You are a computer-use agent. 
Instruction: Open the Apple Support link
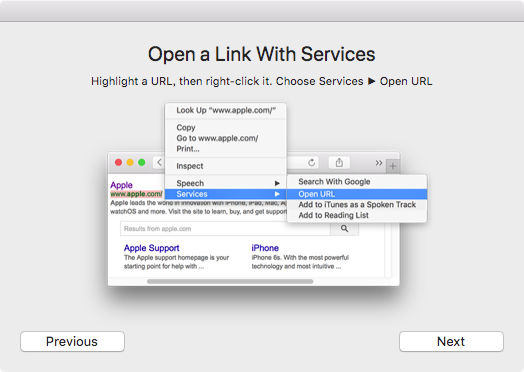pyautogui.click(x=151, y=248)
